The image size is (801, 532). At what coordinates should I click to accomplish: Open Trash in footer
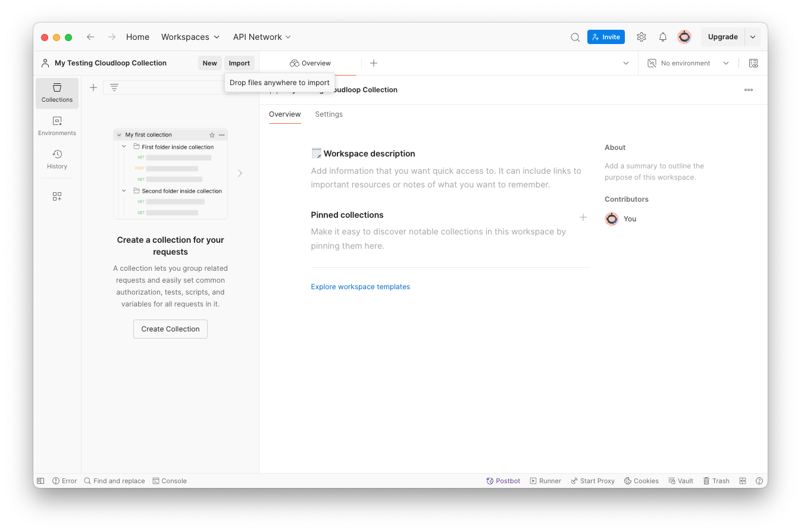[716, 481]
